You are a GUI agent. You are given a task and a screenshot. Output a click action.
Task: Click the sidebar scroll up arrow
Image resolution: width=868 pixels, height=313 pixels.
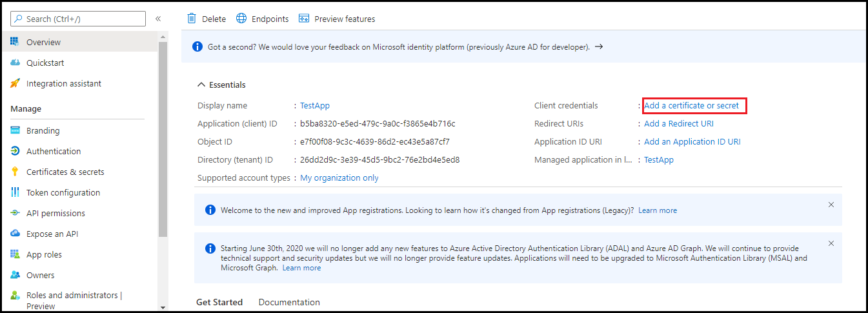[x=163, y=36]
